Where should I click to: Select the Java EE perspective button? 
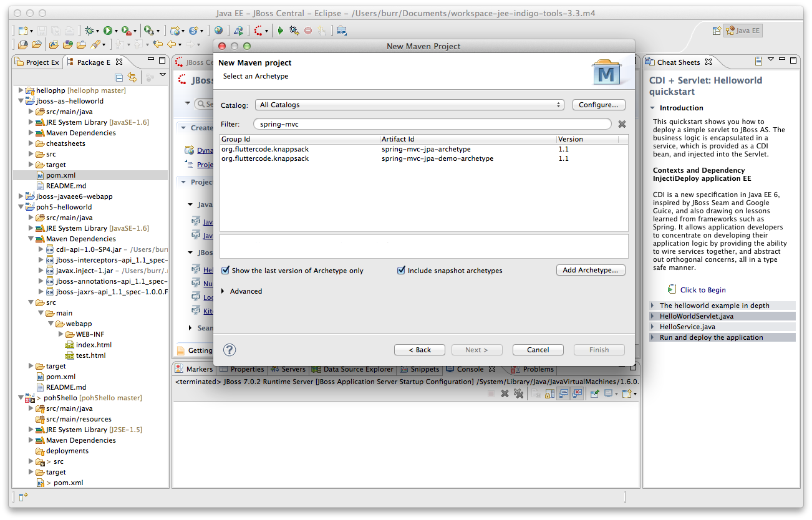pyautogui.click(x=743, y=31)
